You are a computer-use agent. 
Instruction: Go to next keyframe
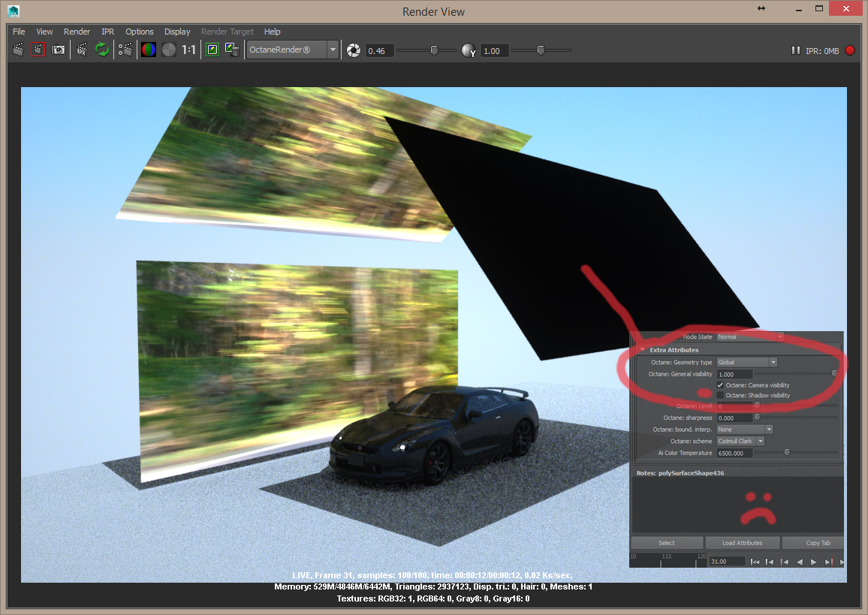(x=828, y=562)
